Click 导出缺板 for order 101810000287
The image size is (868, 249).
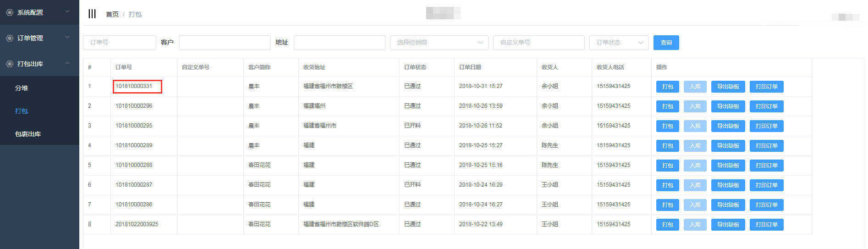728,185
